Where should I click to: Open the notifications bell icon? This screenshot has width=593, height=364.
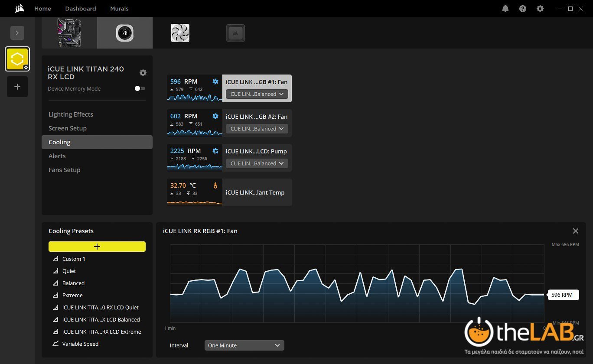coord(505,9)
